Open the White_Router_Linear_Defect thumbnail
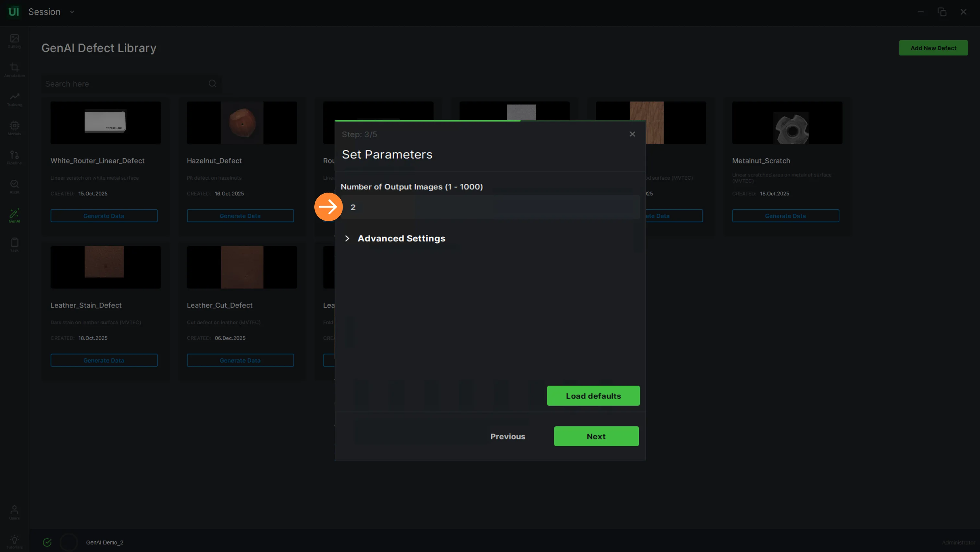 (x=105, y=123)
